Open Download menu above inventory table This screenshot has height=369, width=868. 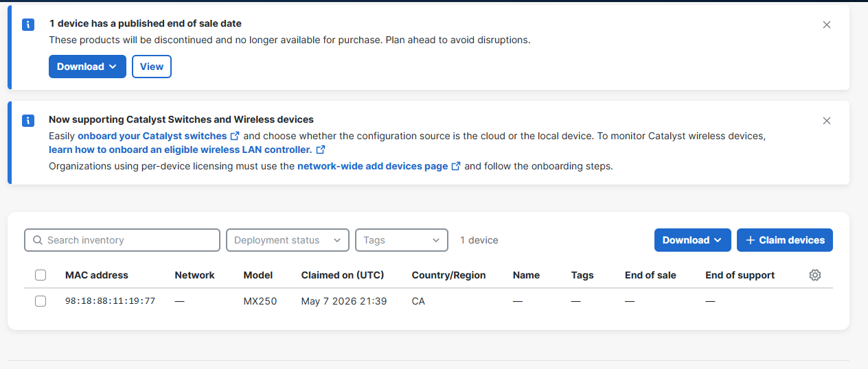693,240
